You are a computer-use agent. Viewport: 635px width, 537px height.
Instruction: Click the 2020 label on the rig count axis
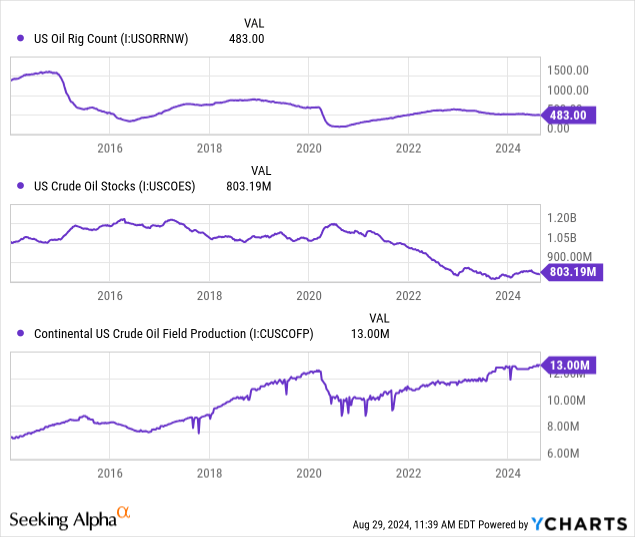click(x=309, y=148)
